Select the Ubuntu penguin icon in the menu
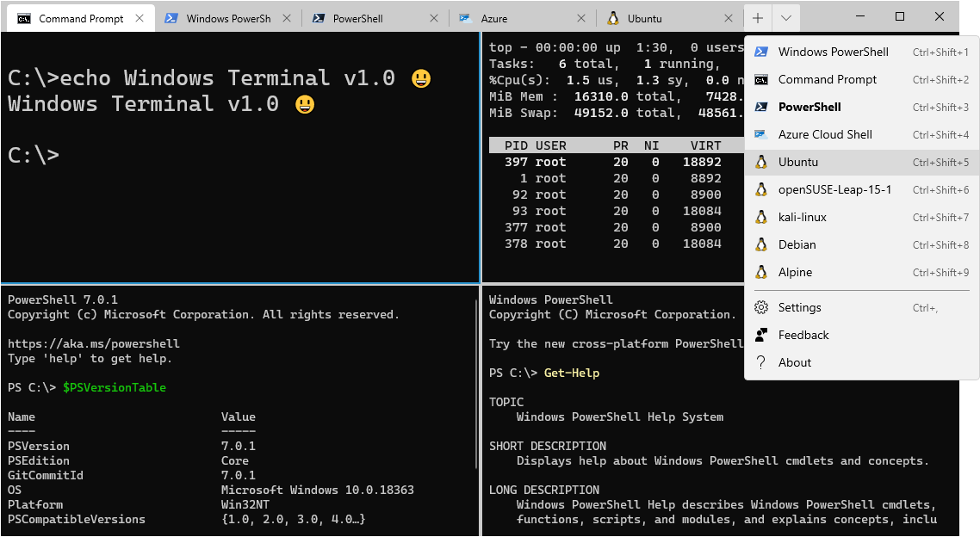Screen dimensions: 980x537 coord(760,162)
